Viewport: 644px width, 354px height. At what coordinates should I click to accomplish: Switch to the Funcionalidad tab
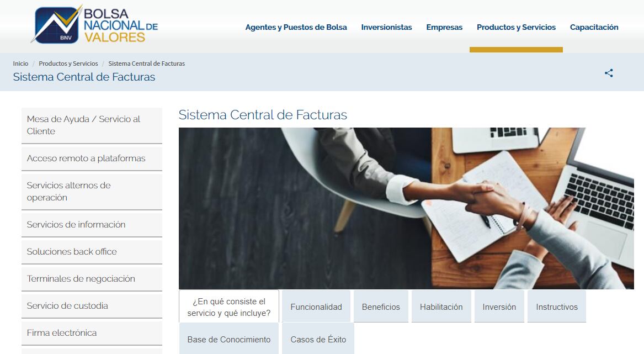[316, 307]
